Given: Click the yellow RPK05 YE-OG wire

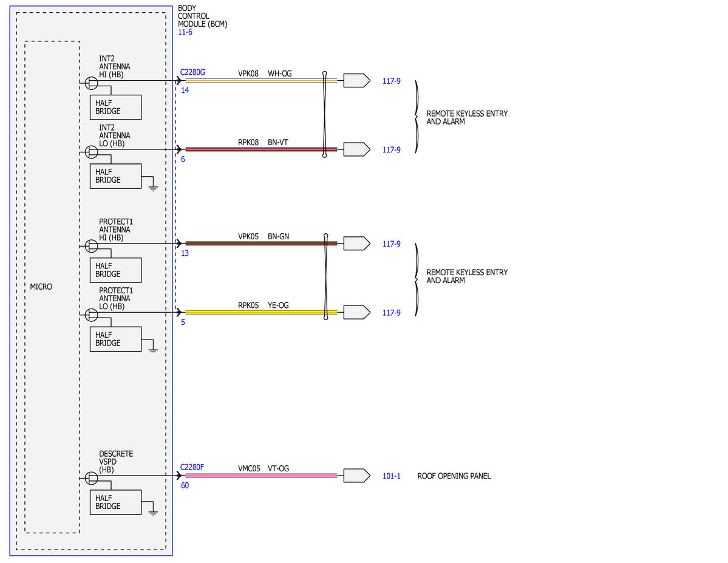Looking at the screenshot, I should [262, 312].
